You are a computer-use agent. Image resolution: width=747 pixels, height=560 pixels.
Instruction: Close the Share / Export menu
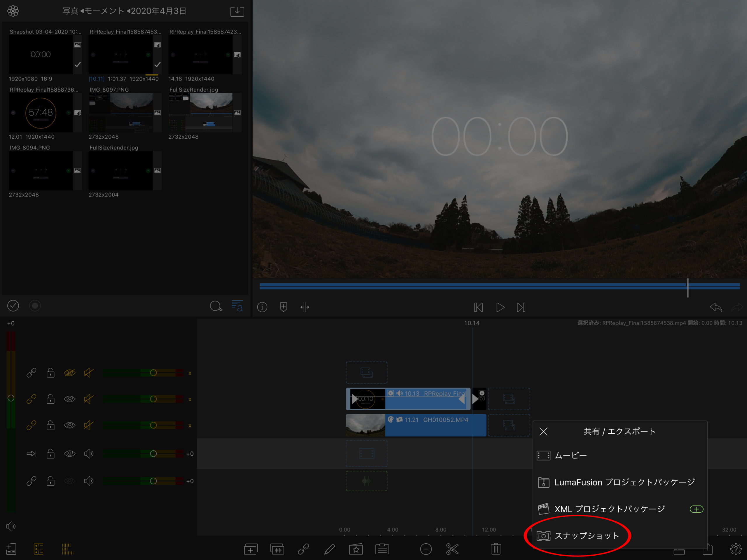pyautogui.click(x=543, y=432)
